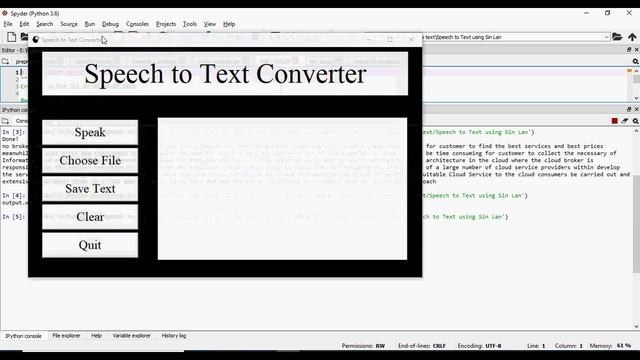Open the View menu
The width and height of the screenshot is (640, 360).
pyautogui.click(x=210, y=24)
